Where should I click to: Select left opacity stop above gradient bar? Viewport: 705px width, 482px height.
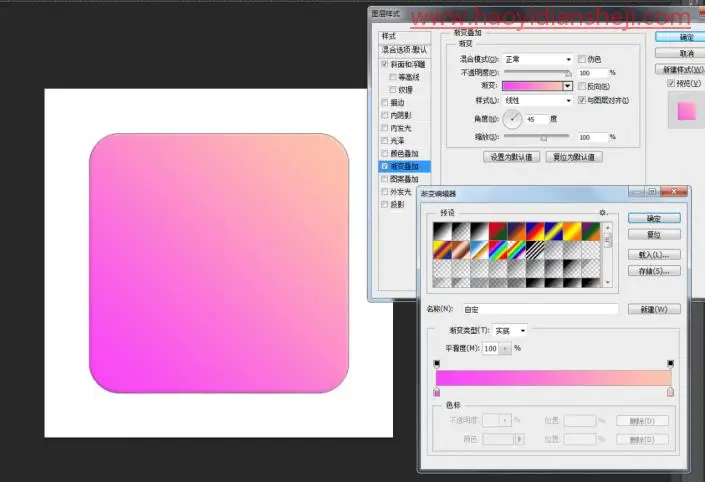pyautogui.click(x=437, y=363)
